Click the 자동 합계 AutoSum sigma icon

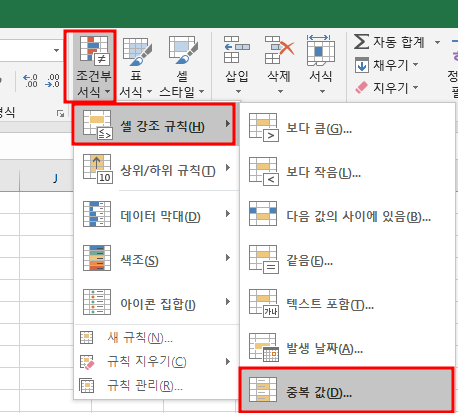[x=361, y=42]
